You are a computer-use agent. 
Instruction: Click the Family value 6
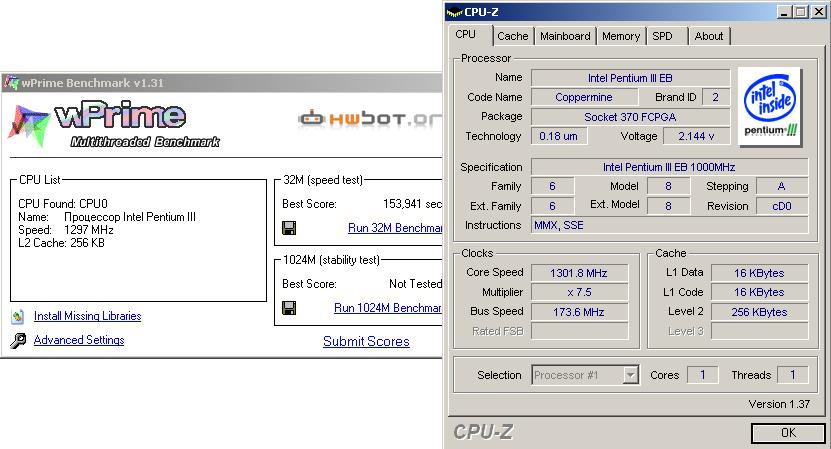pyautogui.click(x=552, y=187)
